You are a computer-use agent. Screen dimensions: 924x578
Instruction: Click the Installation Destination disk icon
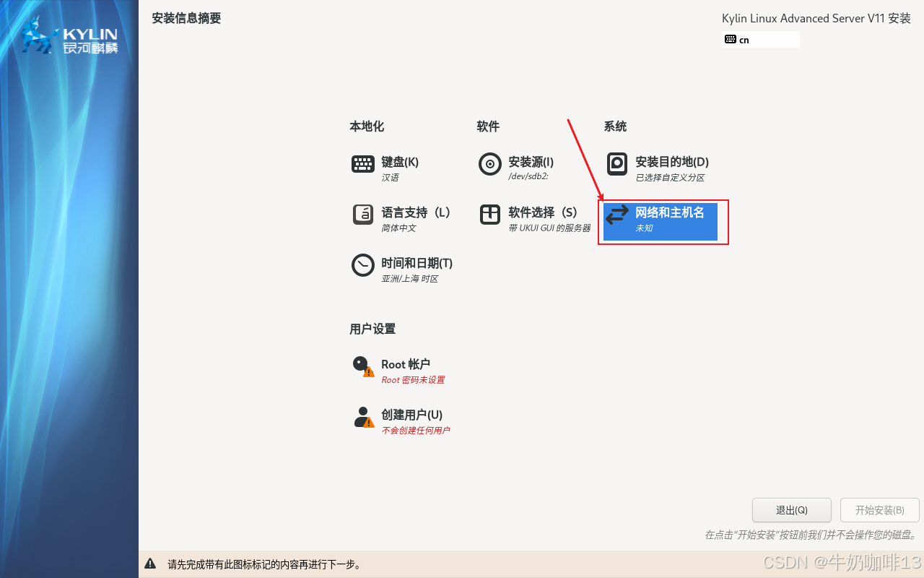coord(617,164)
